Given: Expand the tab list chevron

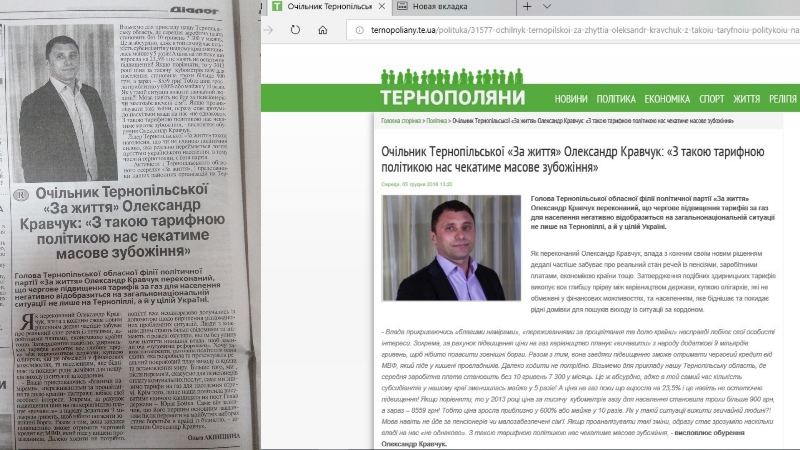Looking at the screenshot, I should coord(547,7).
